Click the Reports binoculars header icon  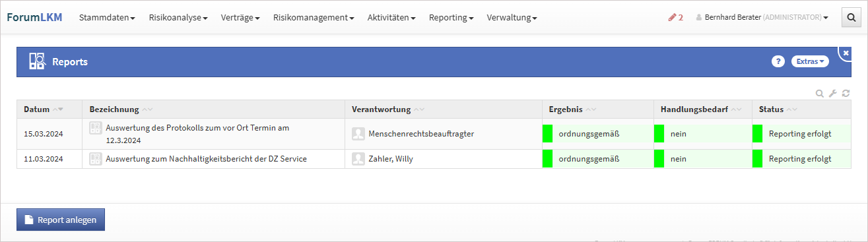(x=36, y=61)
